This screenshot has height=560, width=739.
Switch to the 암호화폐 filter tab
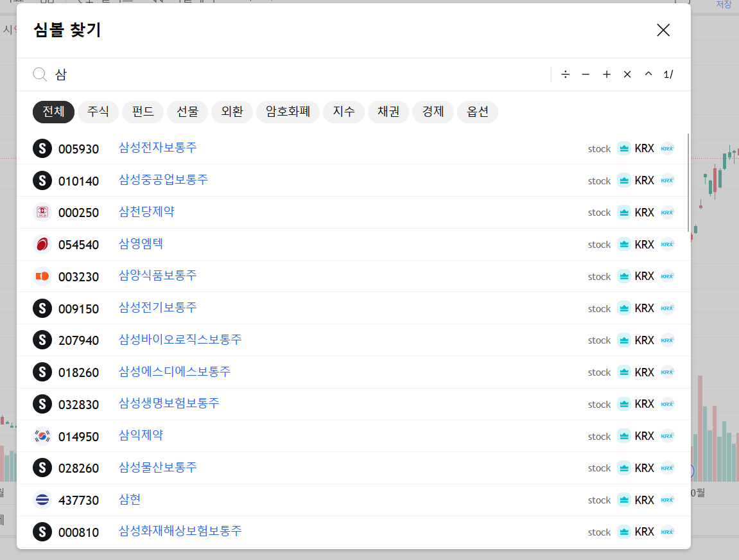[288, 112]
